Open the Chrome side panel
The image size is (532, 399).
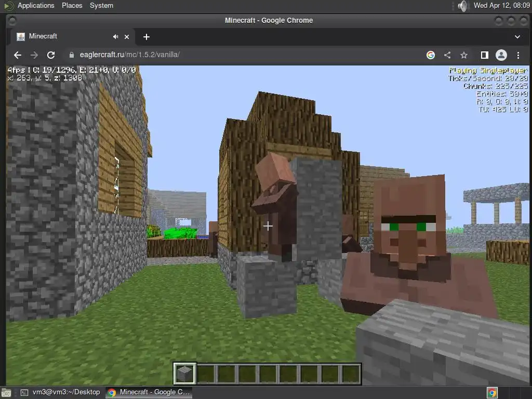pos(485,55)
